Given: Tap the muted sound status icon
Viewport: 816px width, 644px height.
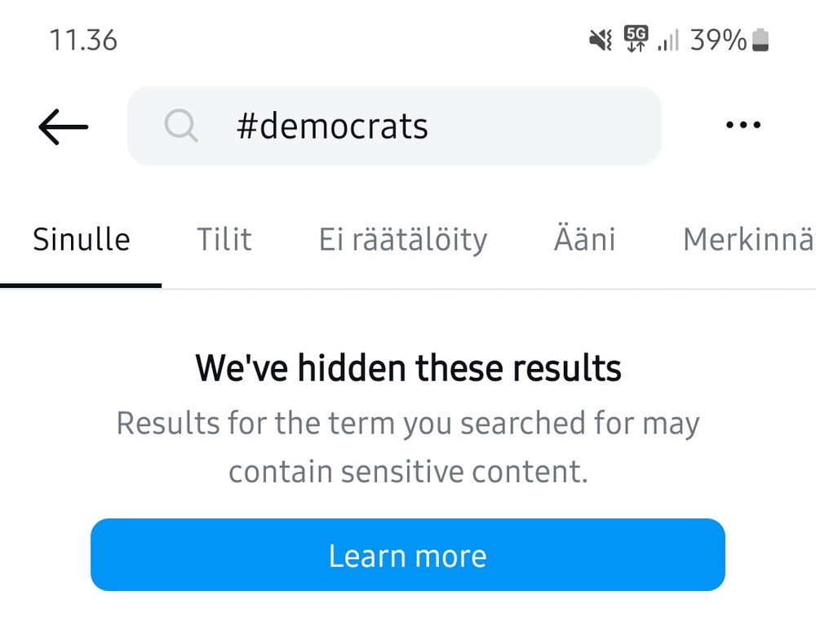Looking at the screenshot, I should point(601,39).
